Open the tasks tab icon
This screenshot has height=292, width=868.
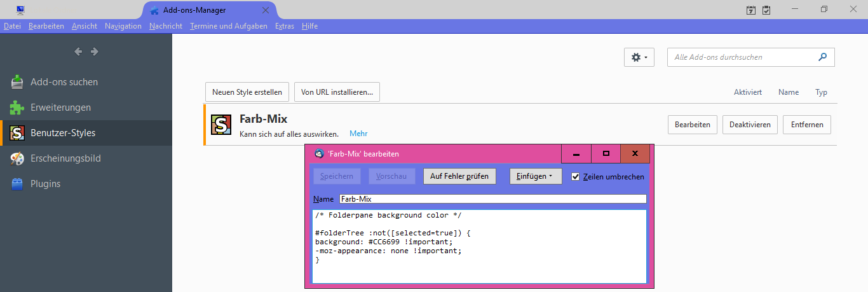click(766, 10)
